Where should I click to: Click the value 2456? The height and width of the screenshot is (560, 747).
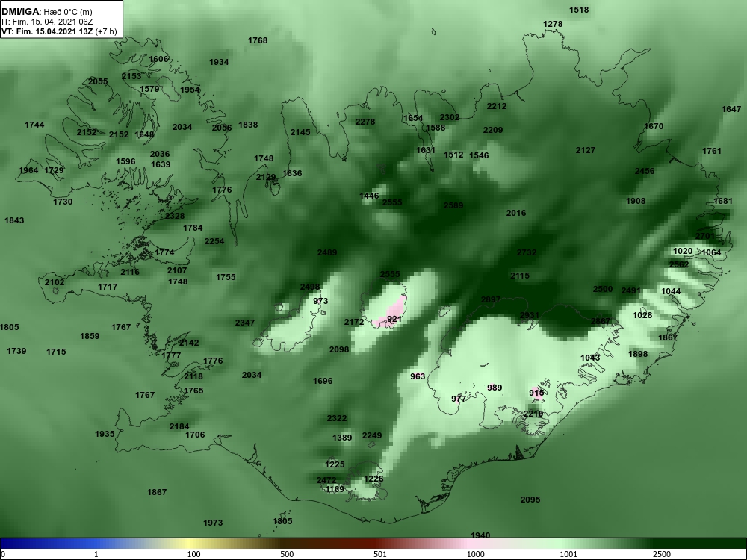[x=645, y=172]
